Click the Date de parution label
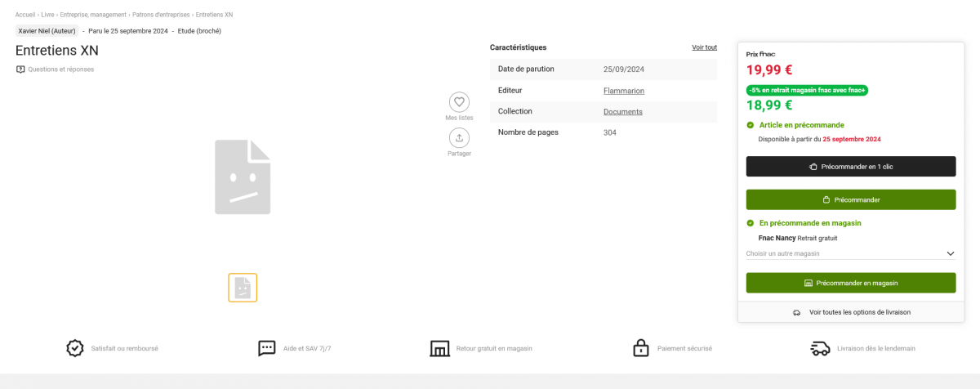 point(525,69)
